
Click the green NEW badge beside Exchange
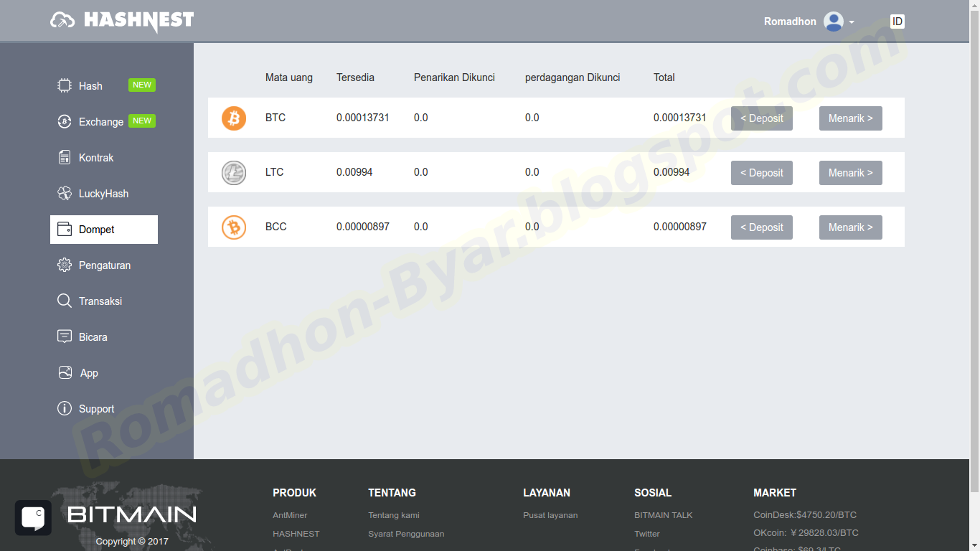click(x=142, y=121)
